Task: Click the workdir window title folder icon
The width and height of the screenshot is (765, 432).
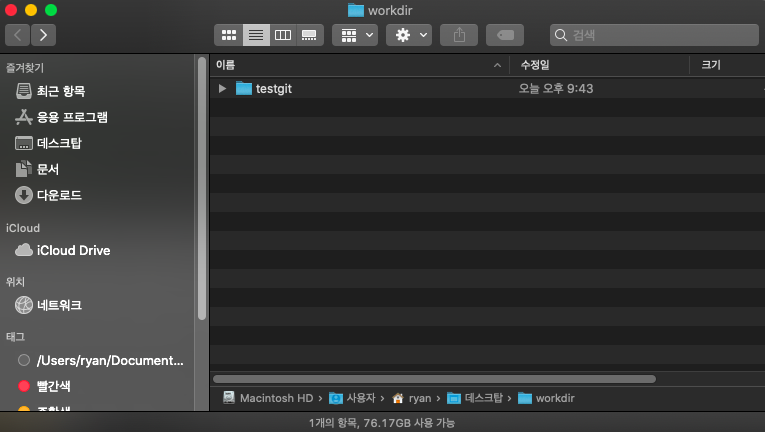Action: click(x=356, y=10)
